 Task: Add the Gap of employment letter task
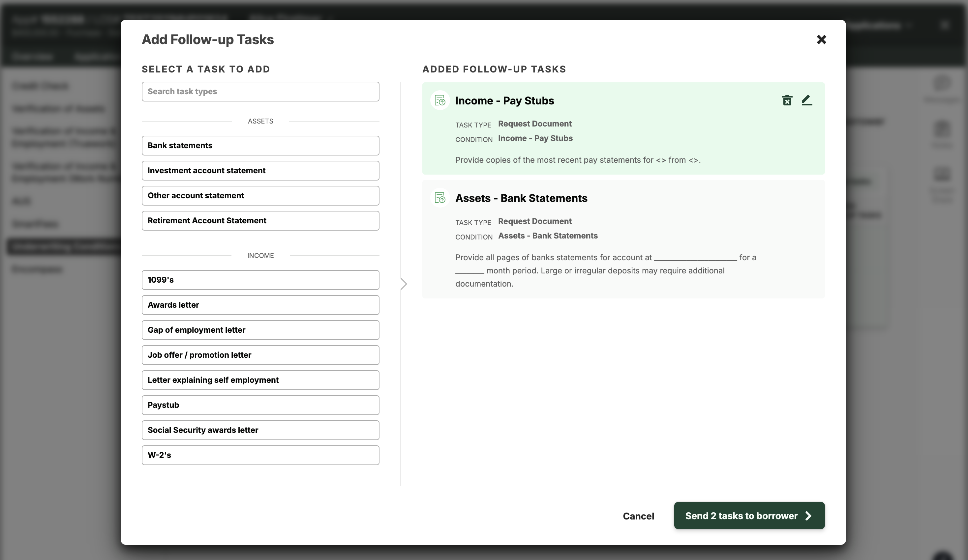click(x=260, y=330)
